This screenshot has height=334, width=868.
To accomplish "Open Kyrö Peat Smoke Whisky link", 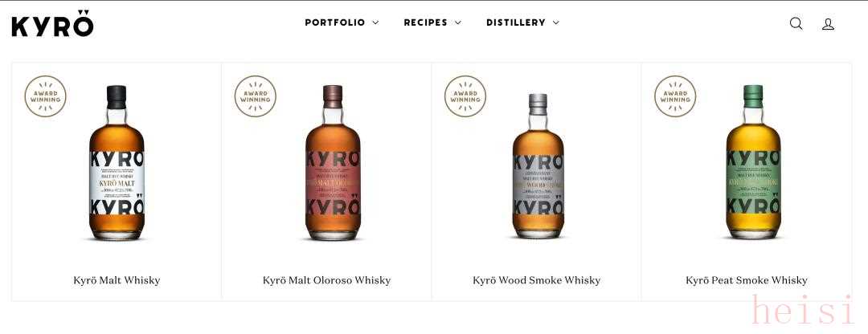I will tap(746, 280).
